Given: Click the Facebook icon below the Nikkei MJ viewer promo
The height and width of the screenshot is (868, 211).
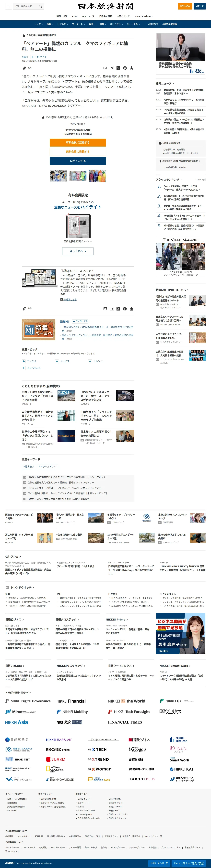Looking at the screenshot, I should tap(125, 309).
